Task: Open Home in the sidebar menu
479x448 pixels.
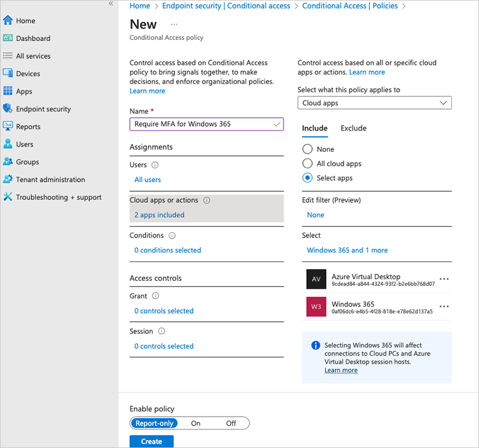Action: pos(26,20)
